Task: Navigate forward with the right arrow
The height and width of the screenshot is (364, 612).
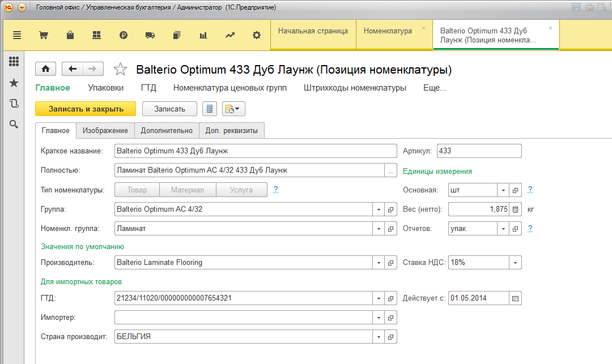Action: (x=93, y=69)
